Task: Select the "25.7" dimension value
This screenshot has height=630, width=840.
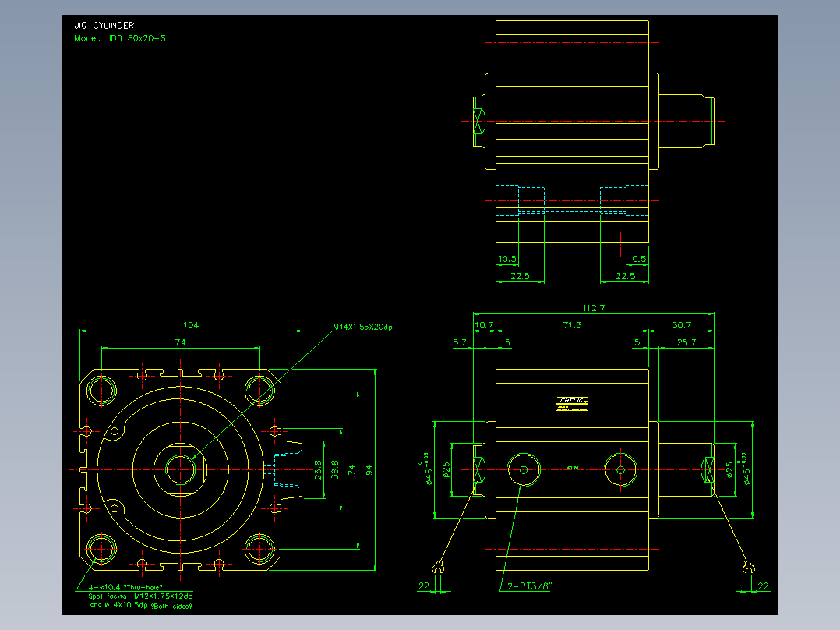Action: coord(686,342)
